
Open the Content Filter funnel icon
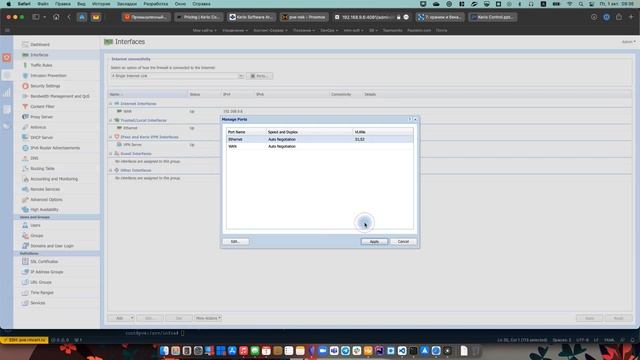(x=25, y=107)
